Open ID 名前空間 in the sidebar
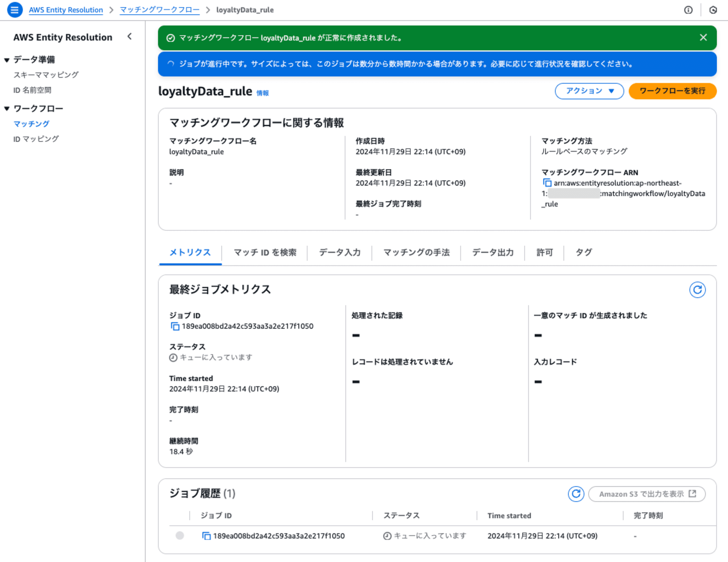Viewport: 728px width, 562px height. (x=32, y=90)
